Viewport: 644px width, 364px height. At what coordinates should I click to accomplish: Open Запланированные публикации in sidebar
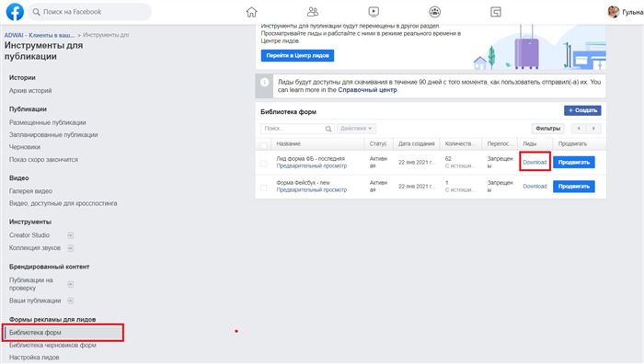pyautogui.click(x=53, y=134)
